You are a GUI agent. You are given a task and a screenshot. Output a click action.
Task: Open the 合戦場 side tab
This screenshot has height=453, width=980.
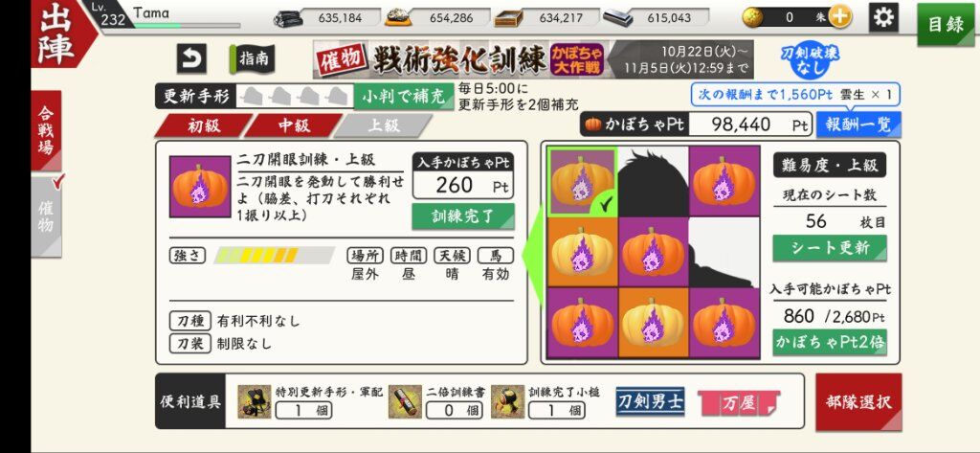click(x=46, y=130)
